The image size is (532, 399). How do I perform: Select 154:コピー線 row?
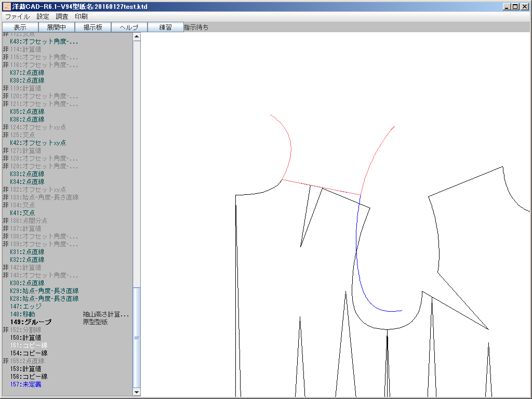[29, 353]
